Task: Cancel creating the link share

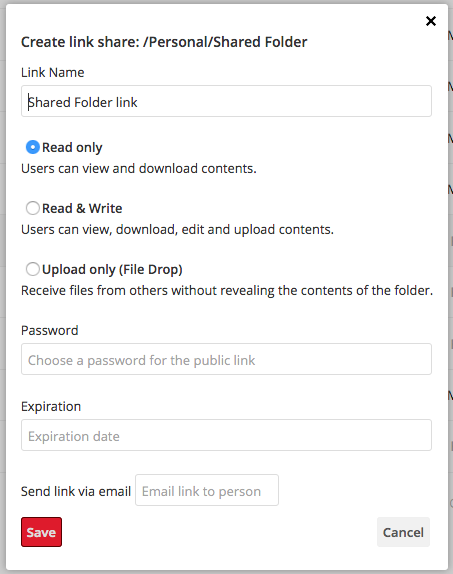Action: coord(403,532)
